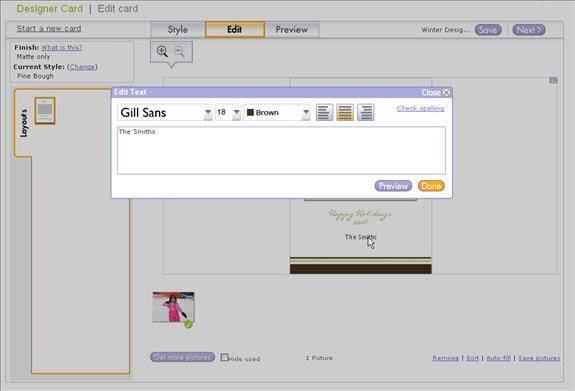
Task: Click the zoom in magnifier icon
Action: coord(162,51)
